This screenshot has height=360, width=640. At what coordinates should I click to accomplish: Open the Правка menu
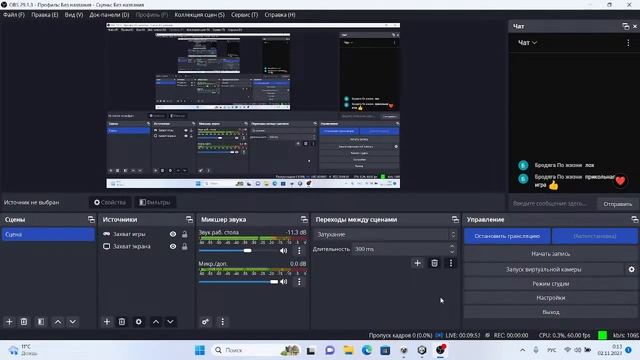point(44,15)
